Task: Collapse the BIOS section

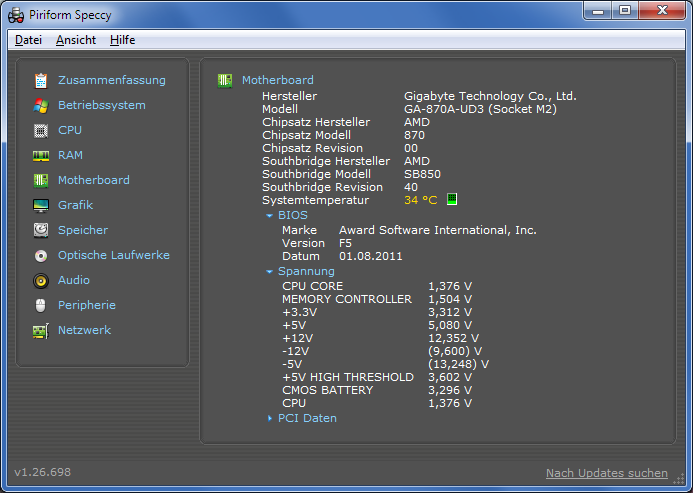Action: (x=269, y=216)
